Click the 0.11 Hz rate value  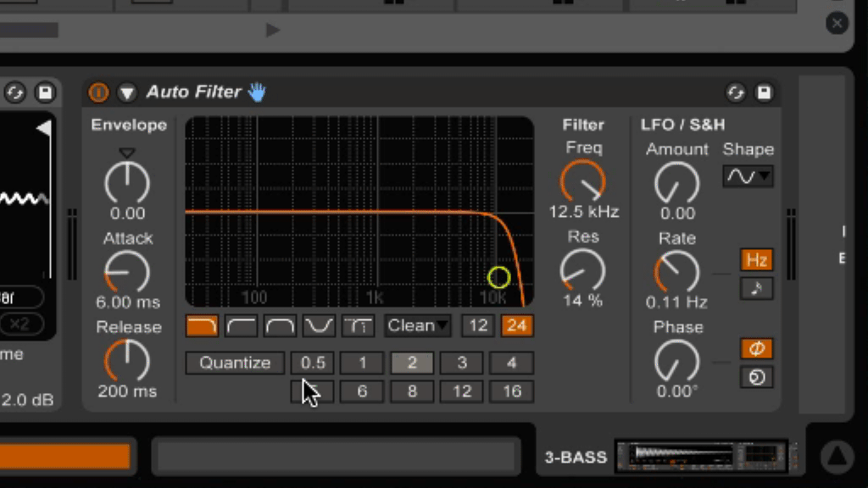pos(676,302)
